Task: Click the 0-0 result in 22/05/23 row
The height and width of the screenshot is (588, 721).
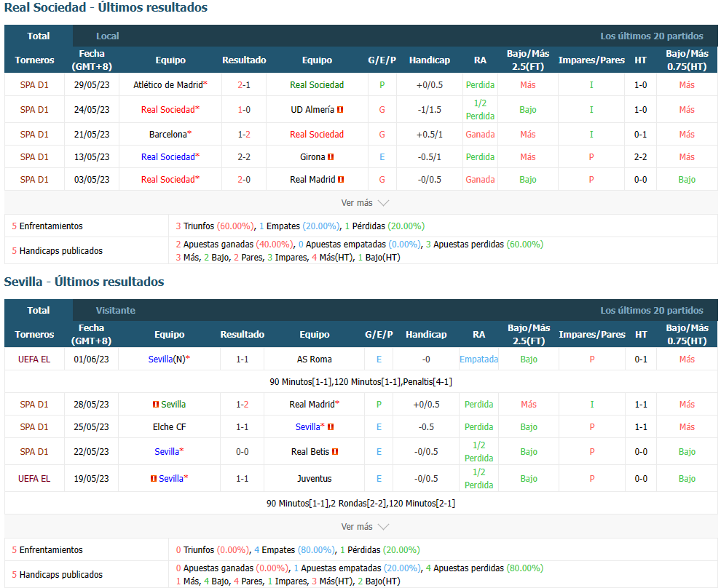Action: tap(243, 452)
